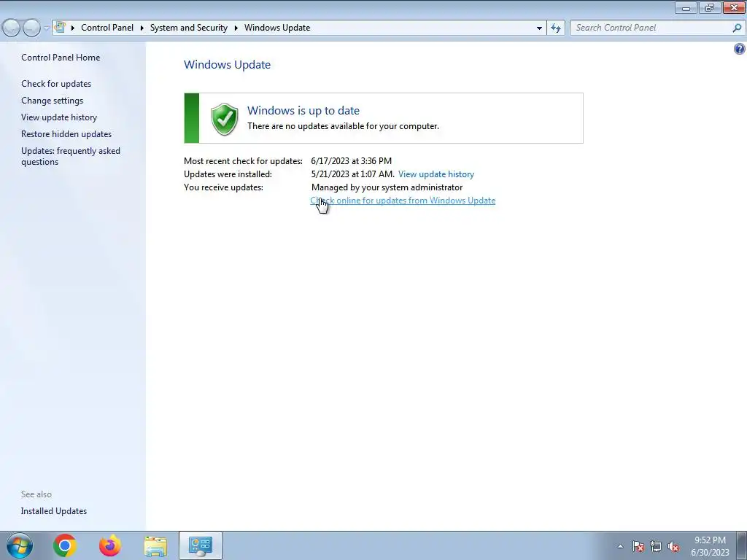Viewport: 747px width, 560px height.
Task: Click the Back navigation arrow button
Action: pos(12,28)
